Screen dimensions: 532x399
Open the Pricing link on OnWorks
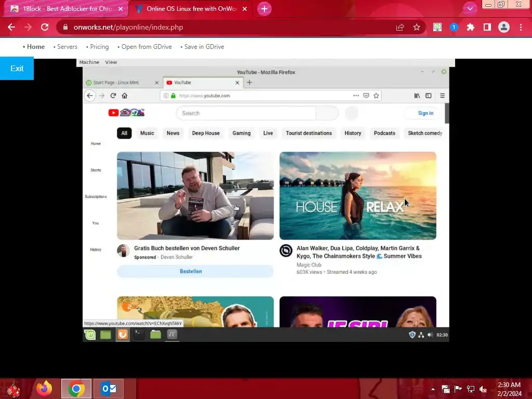(x=99, y=47)
